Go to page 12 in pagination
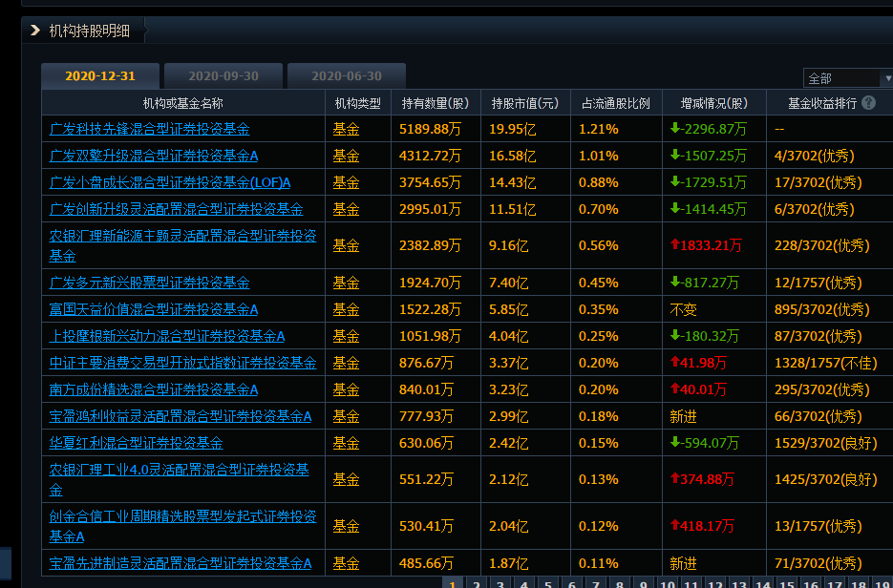 click(x=715, y=583)
